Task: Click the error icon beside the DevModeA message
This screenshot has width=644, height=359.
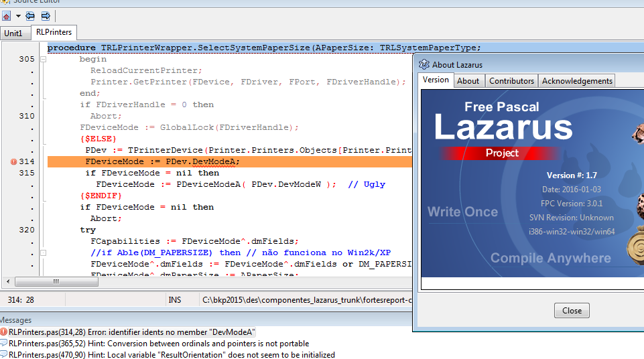Action: pyautogui.click(x=4, y=332)
